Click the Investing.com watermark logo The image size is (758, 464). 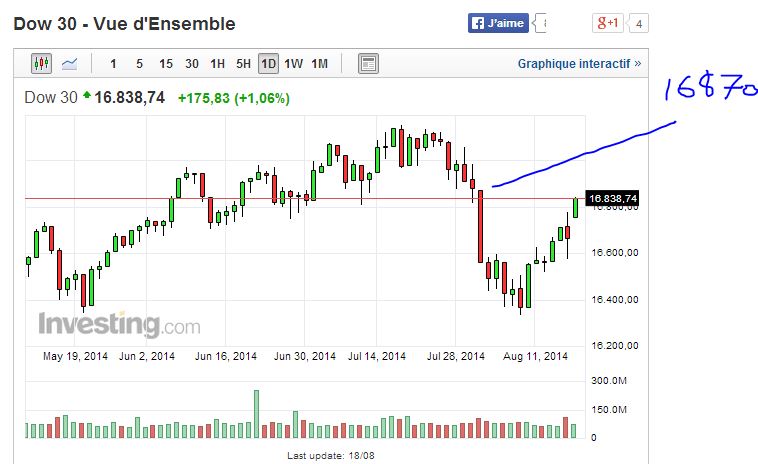118,325
